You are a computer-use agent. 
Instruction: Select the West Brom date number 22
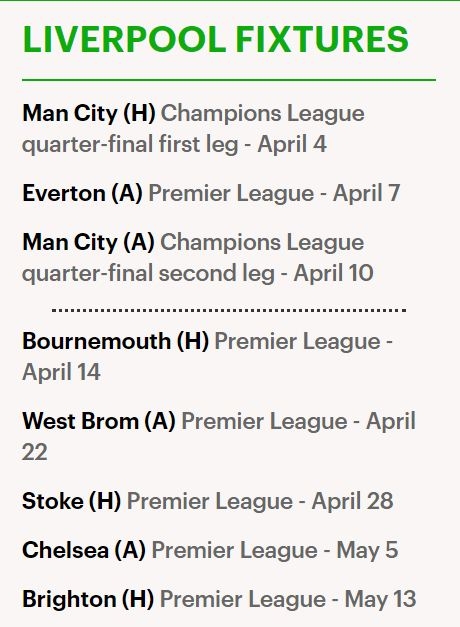click(34, 452)
